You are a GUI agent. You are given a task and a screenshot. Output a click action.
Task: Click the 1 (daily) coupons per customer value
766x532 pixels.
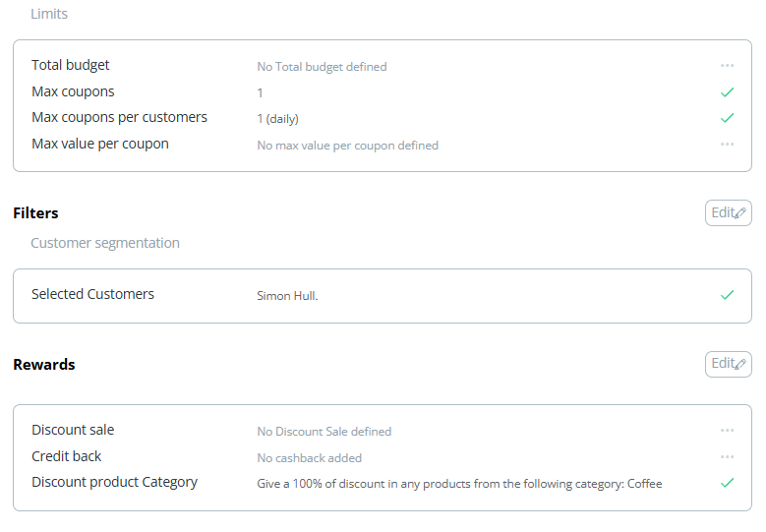tap(277, 119)
